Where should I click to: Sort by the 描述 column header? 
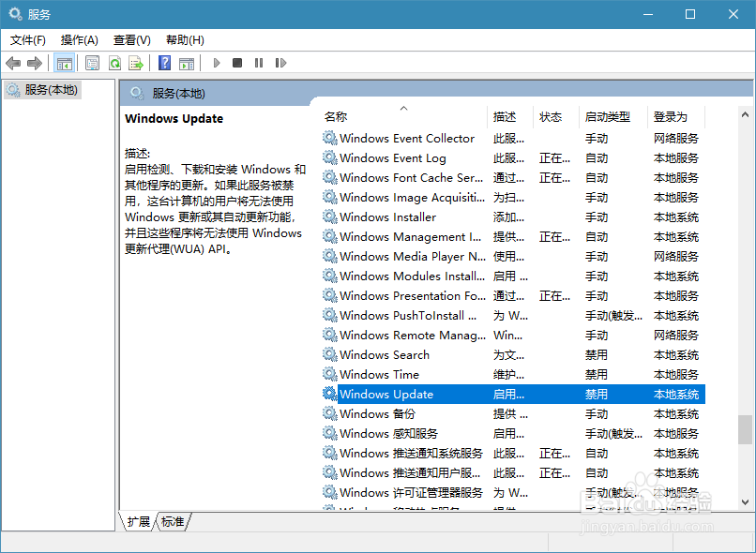pyautogui.click(x=510, y=116)
